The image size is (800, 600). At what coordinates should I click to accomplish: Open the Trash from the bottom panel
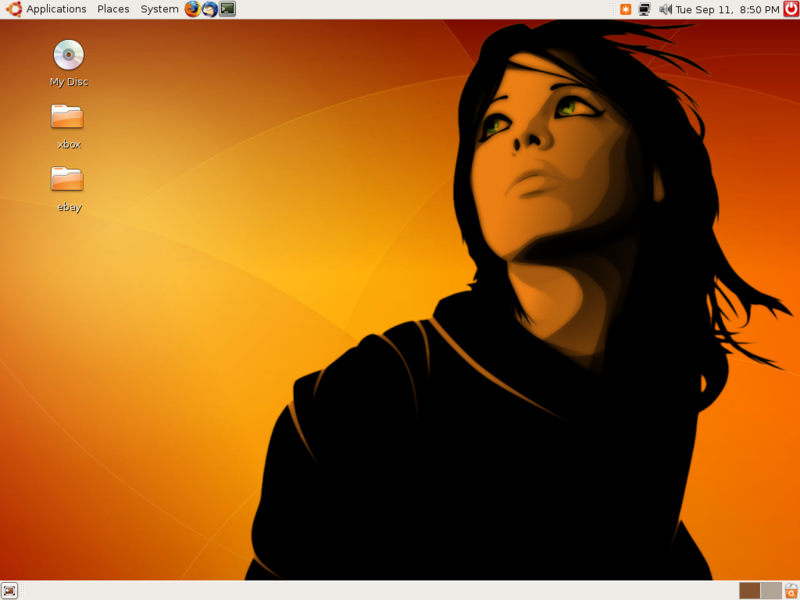pos(790,591)
